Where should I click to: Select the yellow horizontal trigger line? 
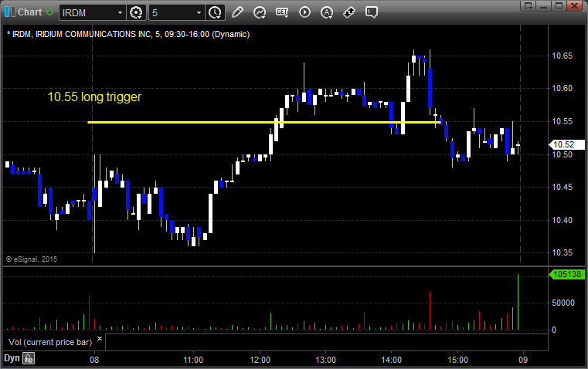click(264, 122)
